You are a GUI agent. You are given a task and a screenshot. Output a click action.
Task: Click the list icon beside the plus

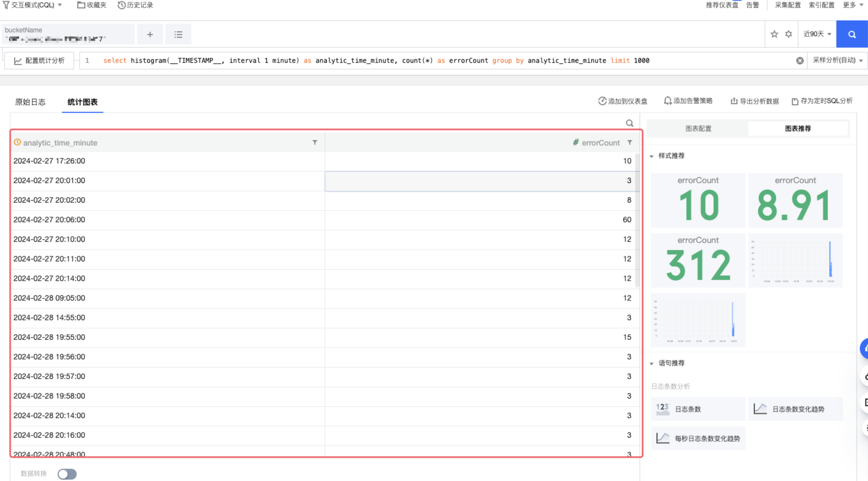(178, 34)
